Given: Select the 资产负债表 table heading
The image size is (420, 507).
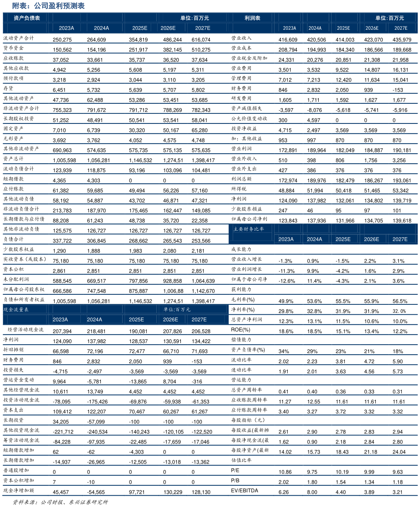Looking at the screenshot, I should 27,18.
